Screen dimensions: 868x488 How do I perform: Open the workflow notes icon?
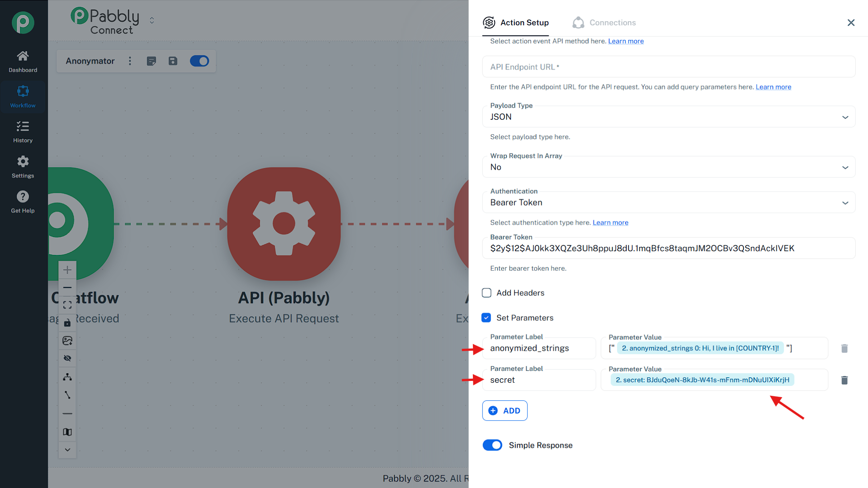pyautogui.click(x=151, y=61)
